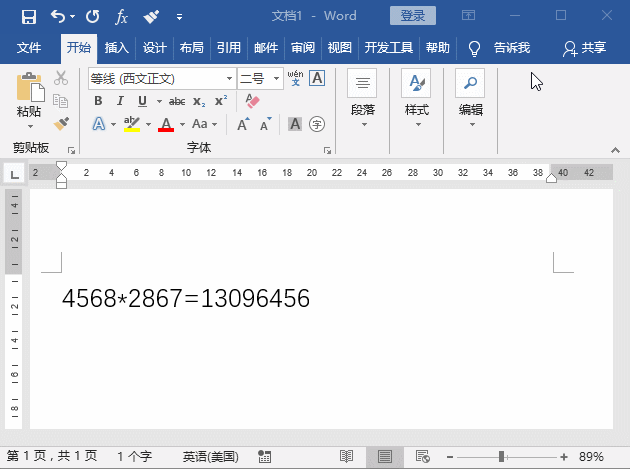Click the brush icon in the quick access toolbar
The image size is (630, 469).
coord(151,16)
